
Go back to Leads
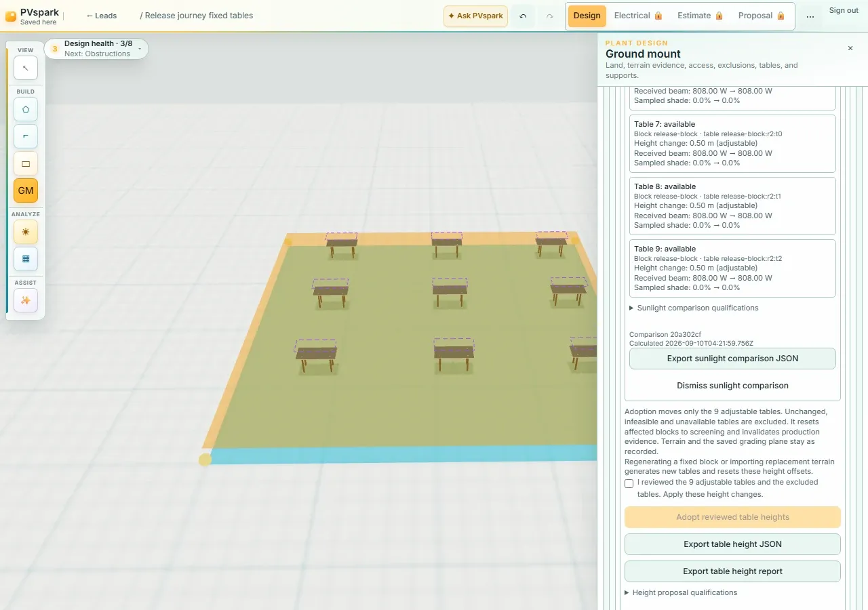102,16
